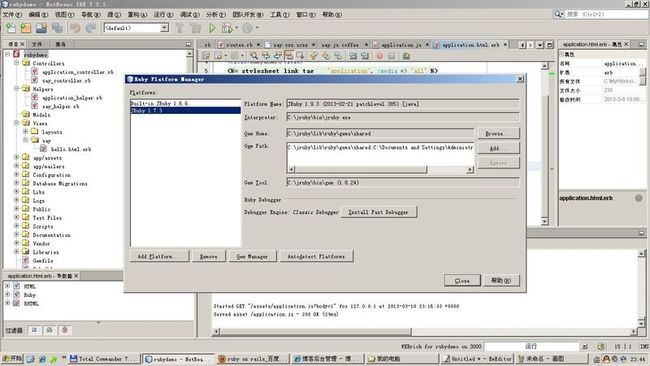Image resolution: width=650 pixels, height=366 pixels.
Task: Run the project with green play icon
Action: [x=212, y=28]
